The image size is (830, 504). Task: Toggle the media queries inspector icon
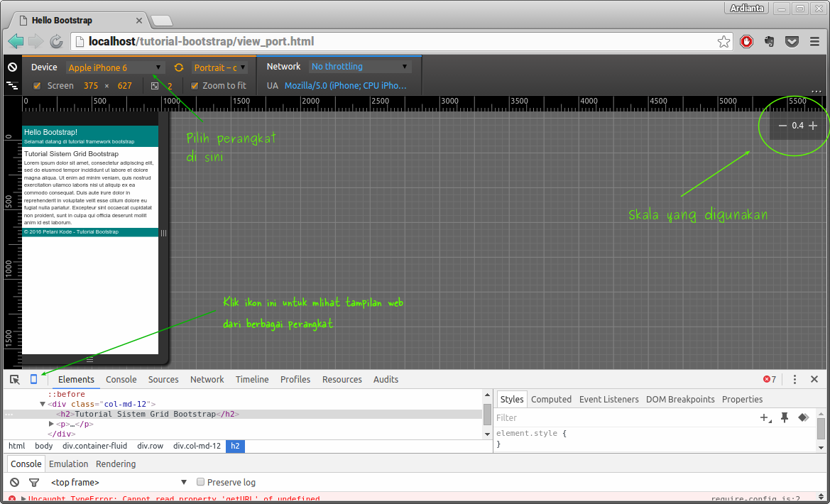(x=12, y=85)
